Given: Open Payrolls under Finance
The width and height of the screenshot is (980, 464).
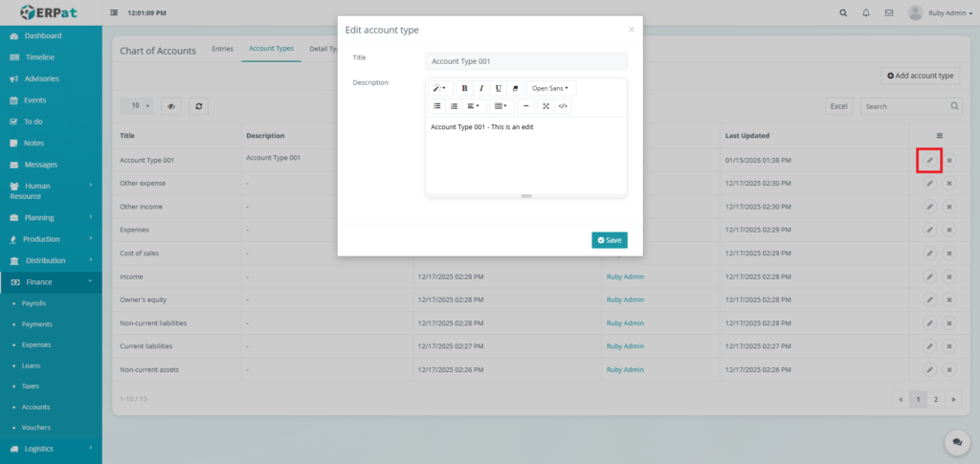Looking at the screenshot, I should (33, 303).
